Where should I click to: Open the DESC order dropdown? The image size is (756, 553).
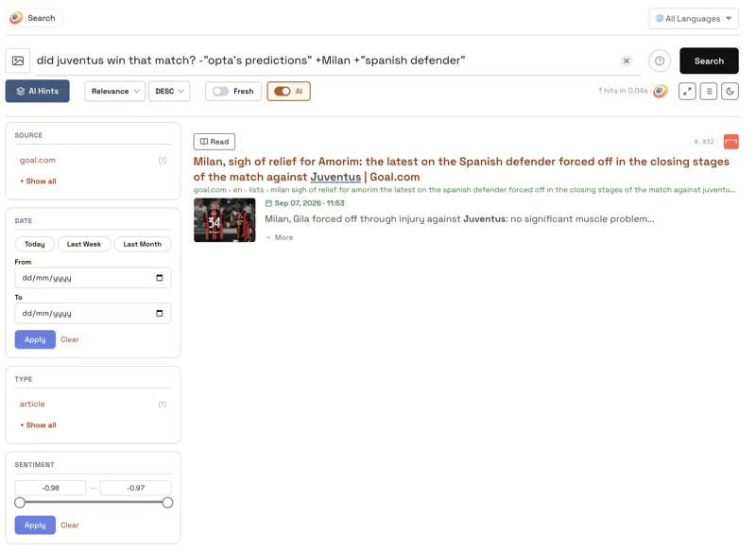[x=169, y=91]
